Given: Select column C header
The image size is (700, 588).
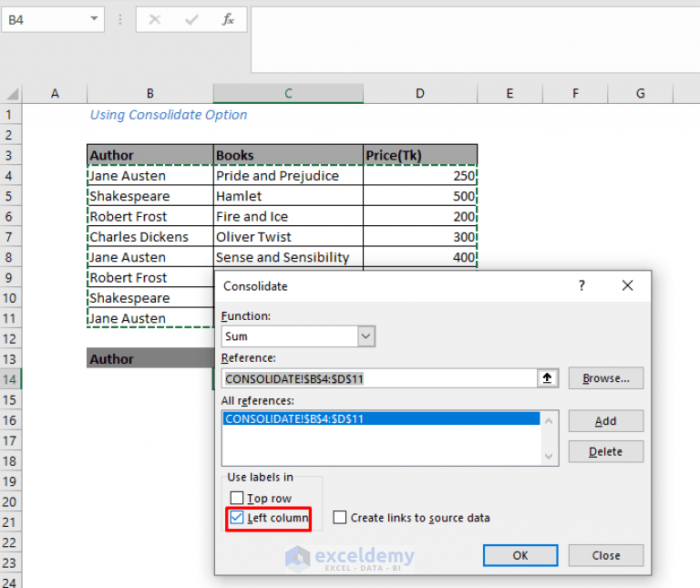Looking at the screenshot, I should [x=288, y=94].
